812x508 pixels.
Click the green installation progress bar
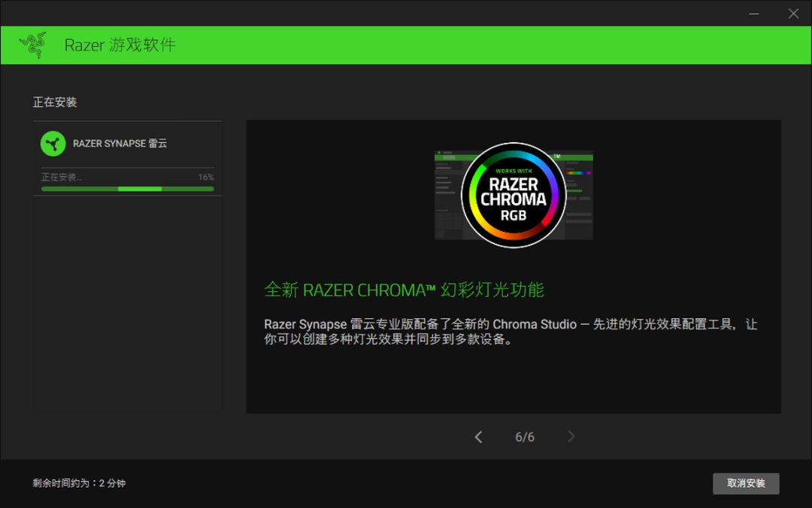tap(128, 189)
